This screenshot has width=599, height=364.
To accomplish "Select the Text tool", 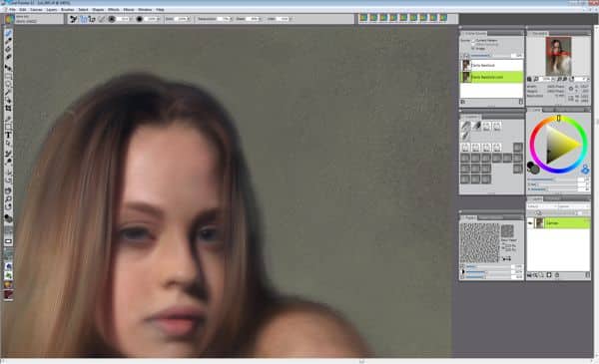I will [x=8, y=135].
